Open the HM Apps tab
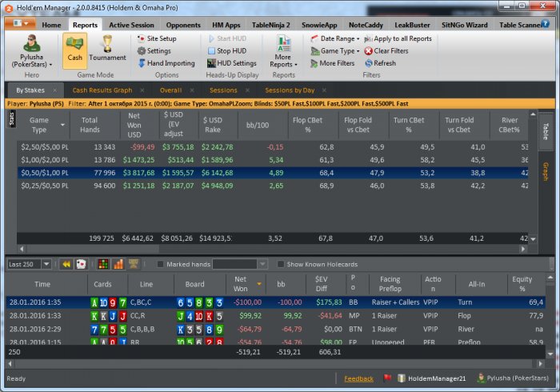This screenshot has width=560, height=392. coord(226,25)
